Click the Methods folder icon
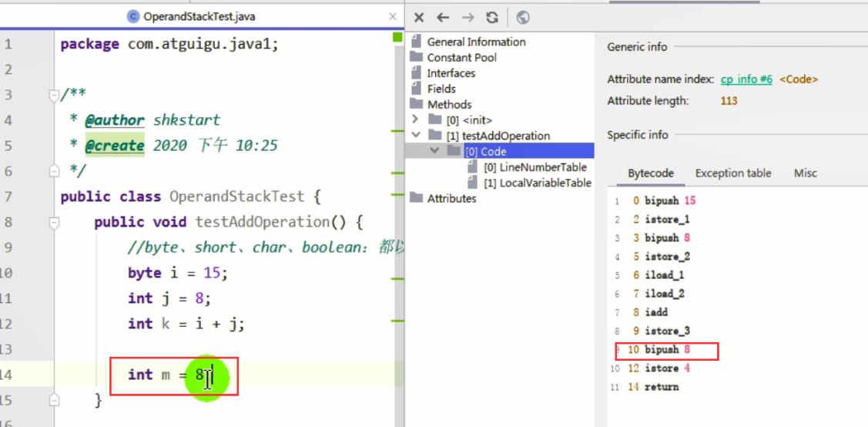The height and width of the screenshot is (427, 868). 416,103
